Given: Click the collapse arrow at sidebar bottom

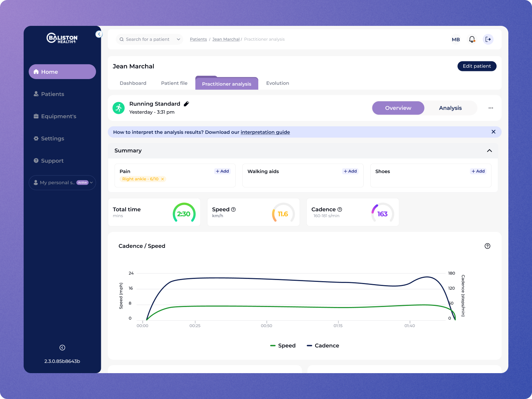Looking at the screenshot, I should click(x=62, y=348).
